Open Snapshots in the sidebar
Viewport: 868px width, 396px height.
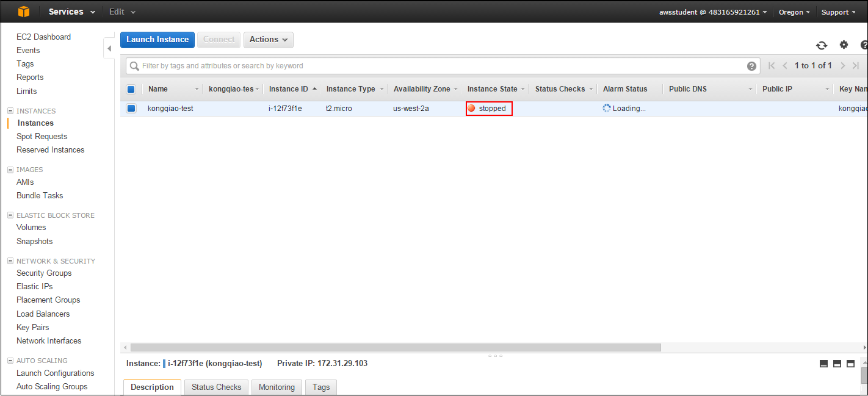[x=34, y=242]
